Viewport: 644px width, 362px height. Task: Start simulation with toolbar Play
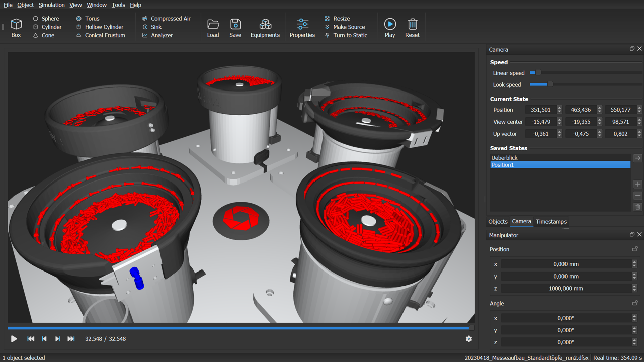point(390,28)
